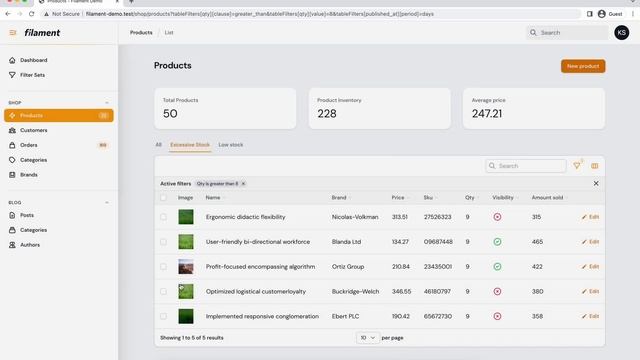Collapse the BLOG navigation group
This screenshot has height=360, width=640.
coord(107,202)
